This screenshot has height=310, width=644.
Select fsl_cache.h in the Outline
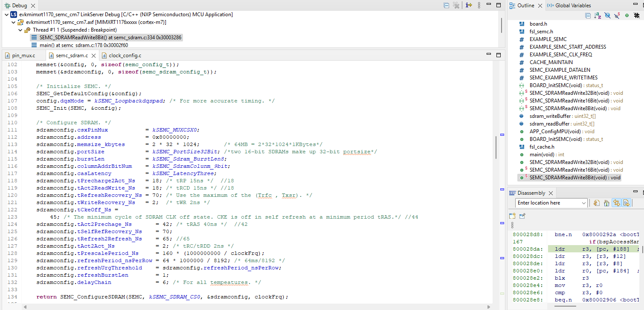(542, 147)
